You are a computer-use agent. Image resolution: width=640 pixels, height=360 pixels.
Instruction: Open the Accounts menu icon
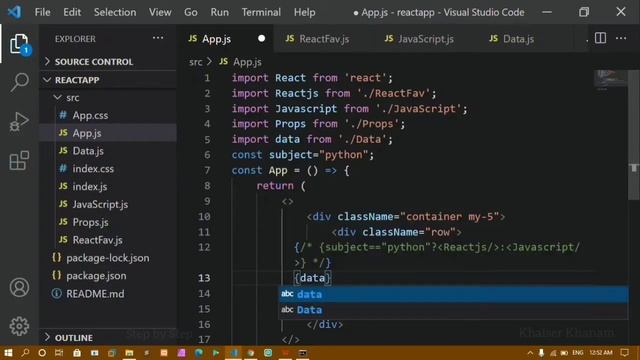click(x=19, y=287)
